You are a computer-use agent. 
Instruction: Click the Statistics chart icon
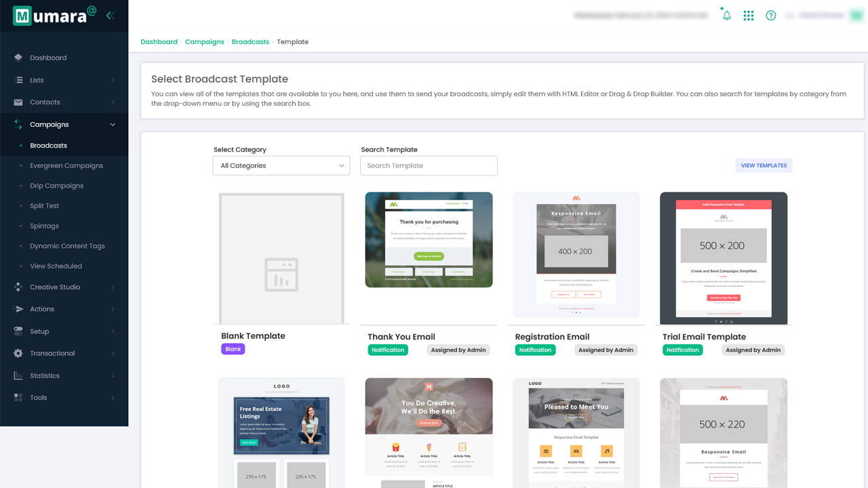point(18,375)
